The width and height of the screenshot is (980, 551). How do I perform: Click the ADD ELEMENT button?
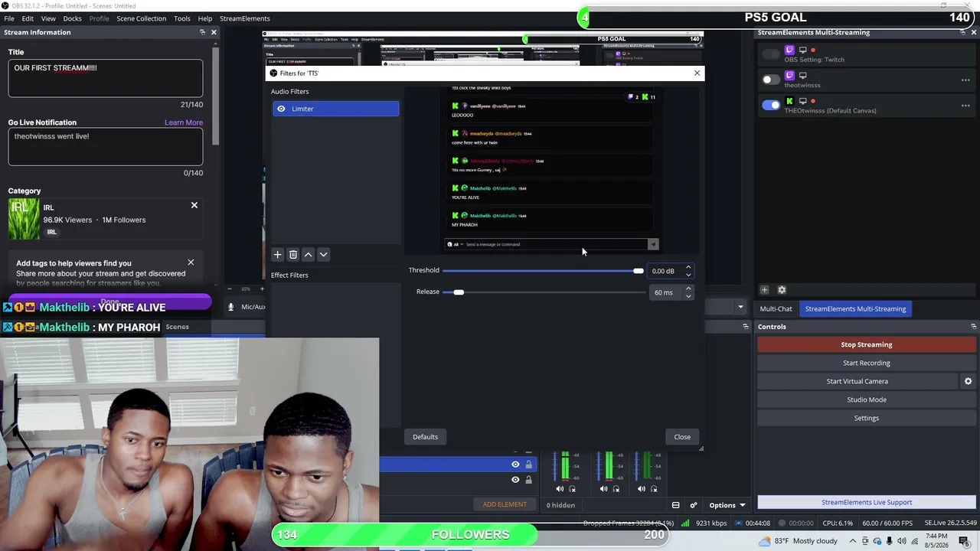pos(505,505)
